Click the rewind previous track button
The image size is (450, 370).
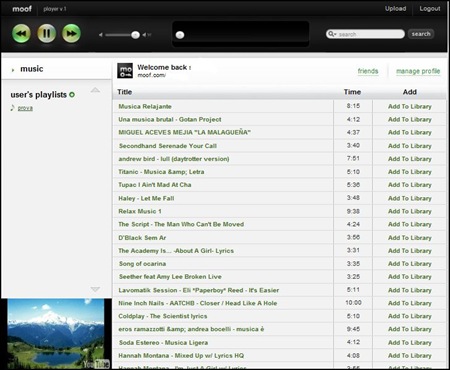point(21,33)
